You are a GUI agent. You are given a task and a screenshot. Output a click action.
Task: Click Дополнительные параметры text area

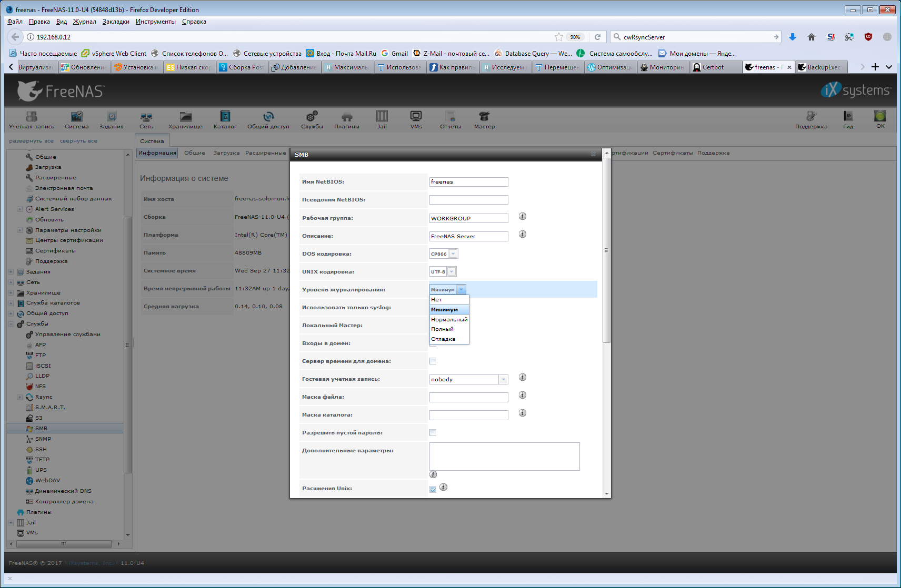(504, 457)
